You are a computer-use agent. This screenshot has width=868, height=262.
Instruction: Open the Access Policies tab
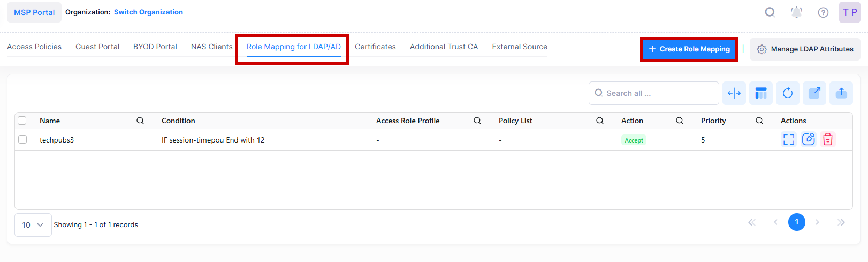tap(34, 47)
